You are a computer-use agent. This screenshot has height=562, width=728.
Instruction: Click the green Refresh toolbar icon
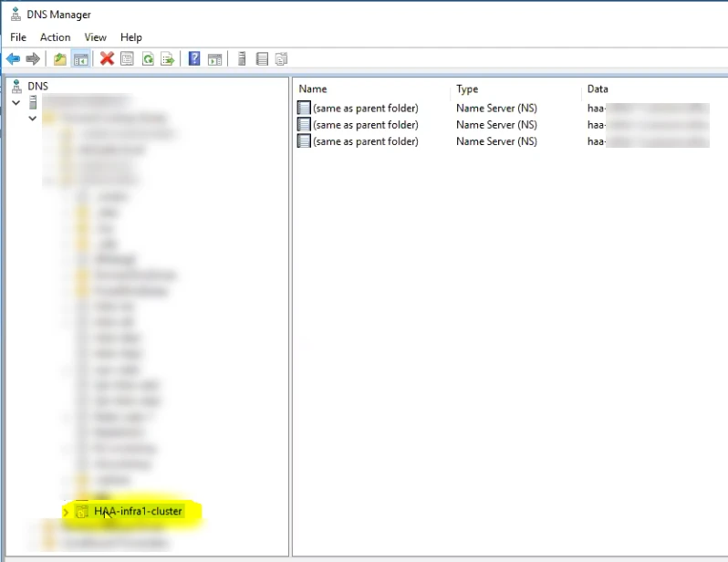click(148, 59)
